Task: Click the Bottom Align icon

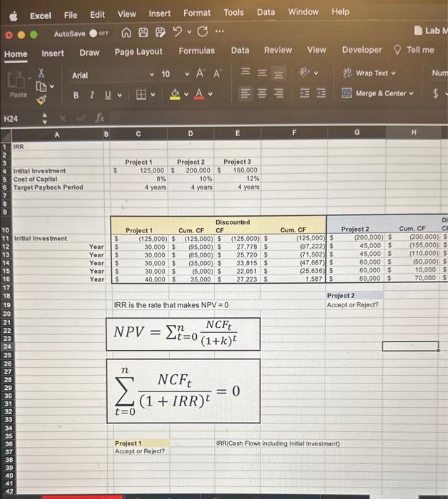Action: pos(279,74)
